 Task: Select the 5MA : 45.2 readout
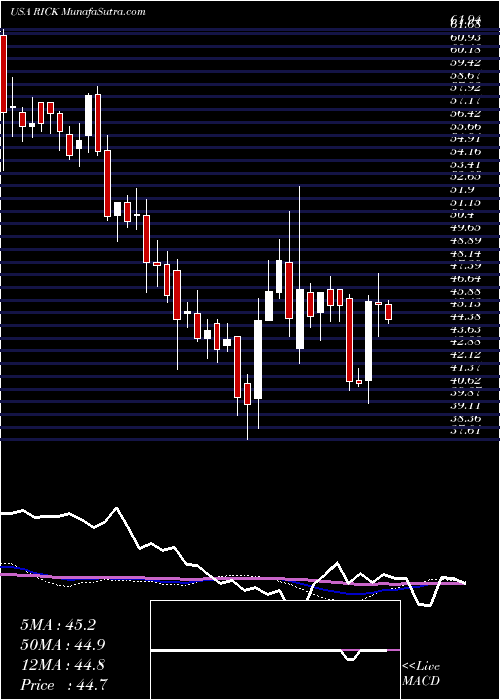tap(58, 625)
